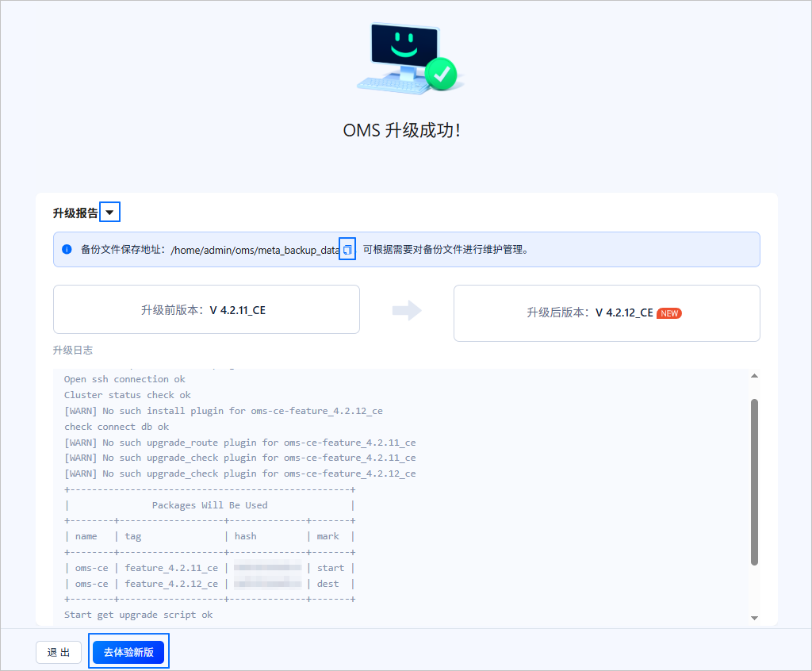Click the 退出 button
This screenshot has height=671, width=812.
59,652
